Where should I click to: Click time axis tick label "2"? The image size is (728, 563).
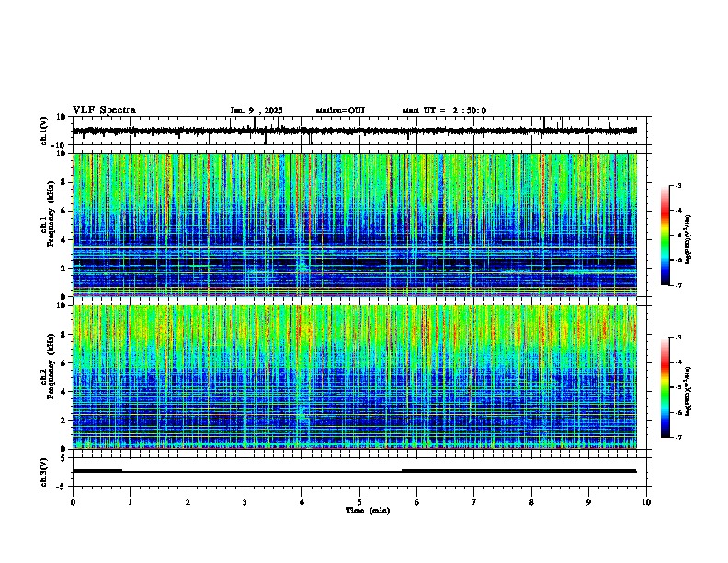click(188, 502)
